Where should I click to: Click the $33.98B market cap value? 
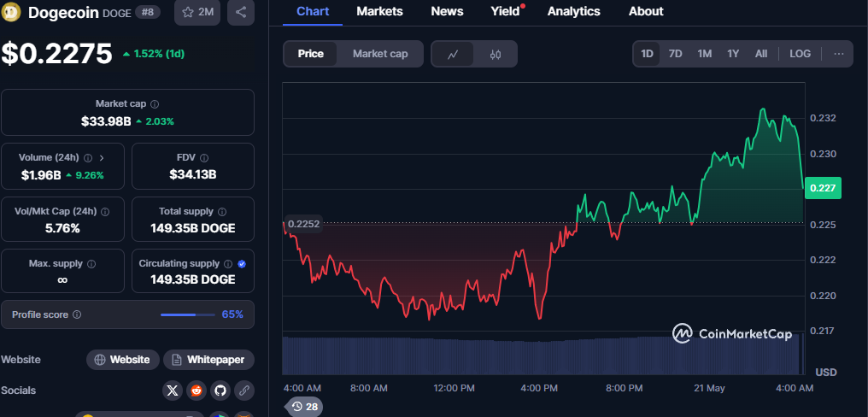tap(106, 121)
